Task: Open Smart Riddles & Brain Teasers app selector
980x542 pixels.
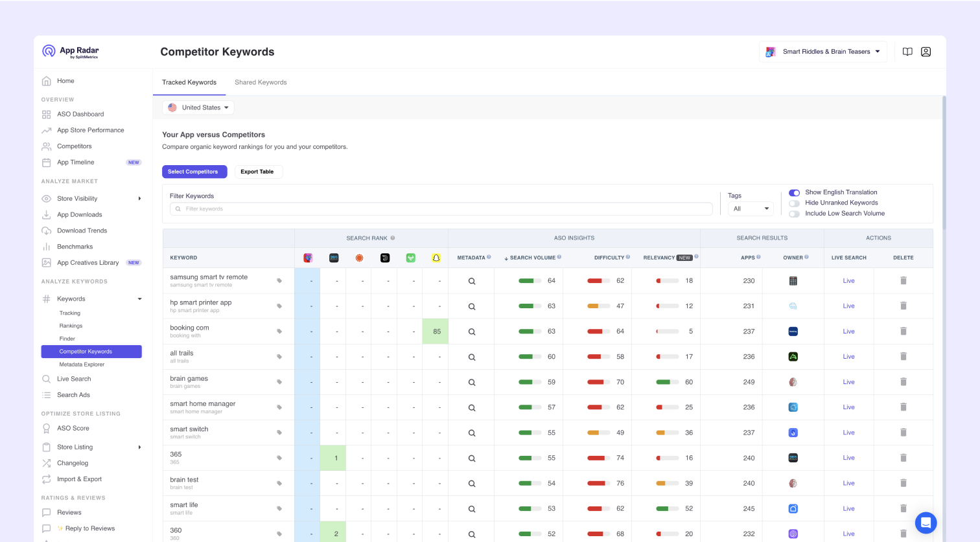Action: (823, 52)
